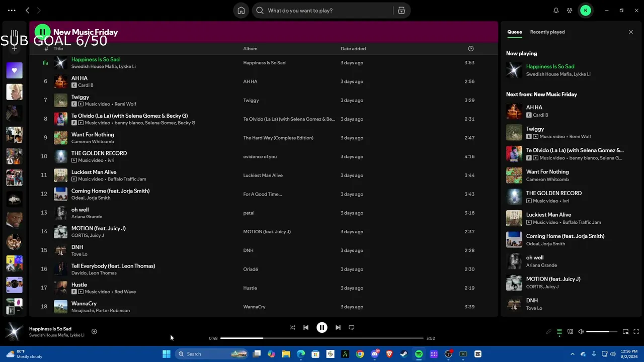The image size is (644, 362).
Task: Select 'Coming Home (feat. Jorja Smith)' in the queue
Action: (x=566, y=236)
